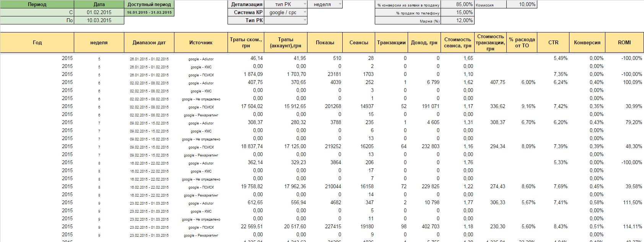The height and width of the screenshot is (242, 644).
Task: Select the ROMI value 30,99%
Action: point(634,106)
